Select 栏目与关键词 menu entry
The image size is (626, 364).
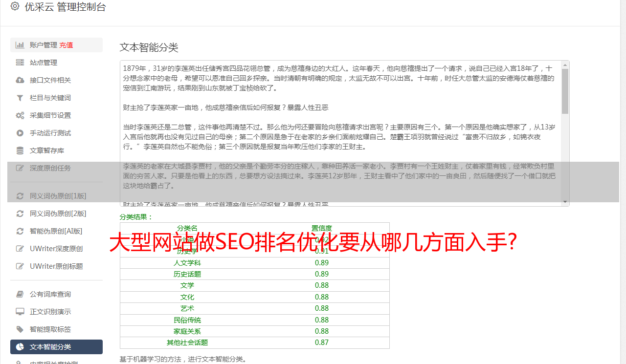50,98
